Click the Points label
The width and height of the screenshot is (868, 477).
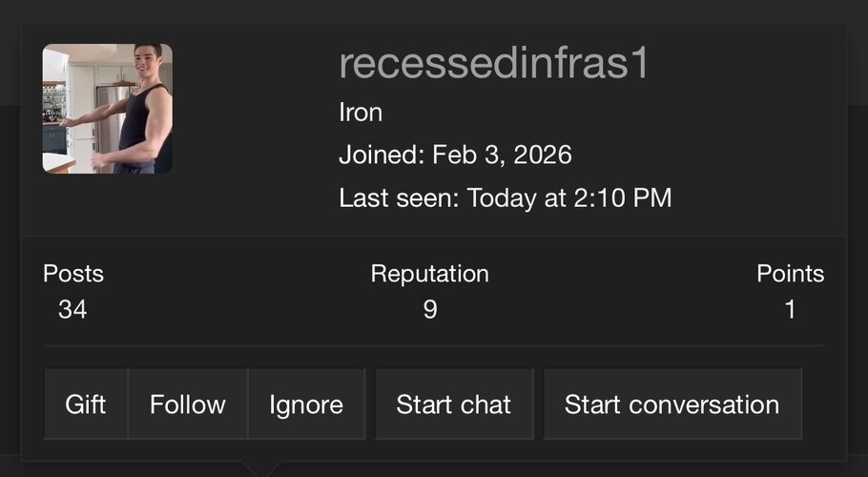point(791,274)
